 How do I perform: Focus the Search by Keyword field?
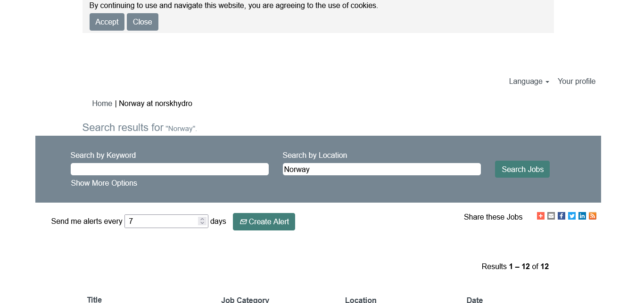pos(170,169)
